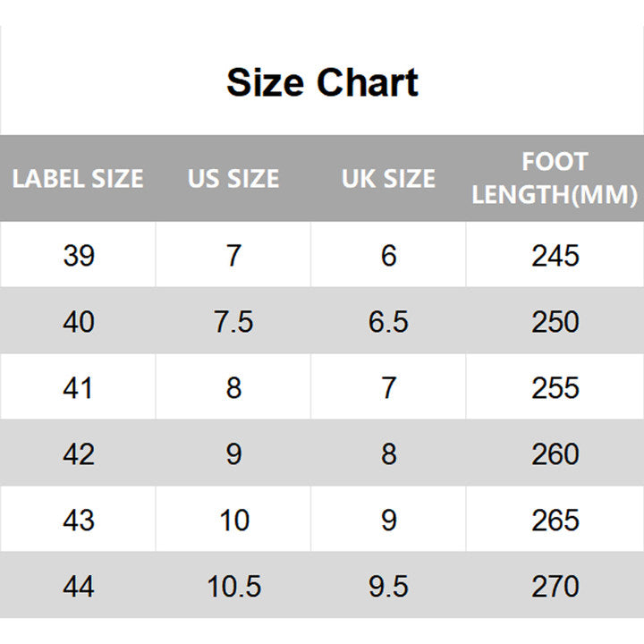Choose foot length 260 cell
This screenshot has width=644, height=644.
pos(555,454)
